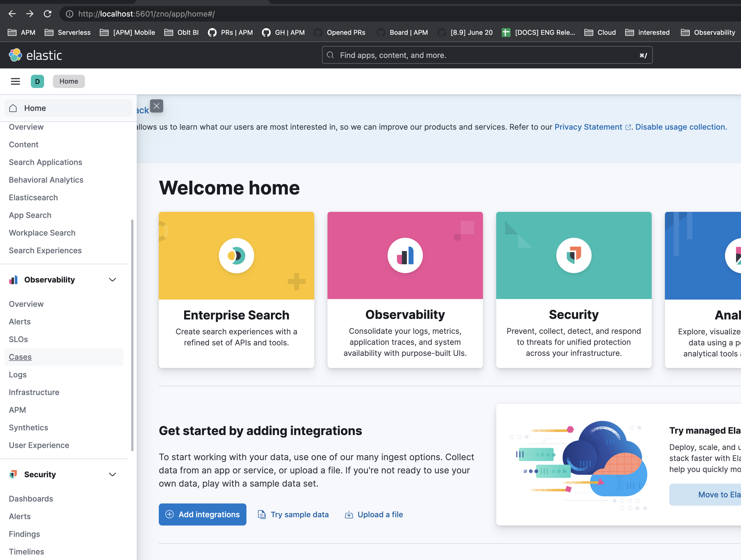Navigate to APM in the sidebar
The width and height of the screenshot is (741, 560).
17,410
